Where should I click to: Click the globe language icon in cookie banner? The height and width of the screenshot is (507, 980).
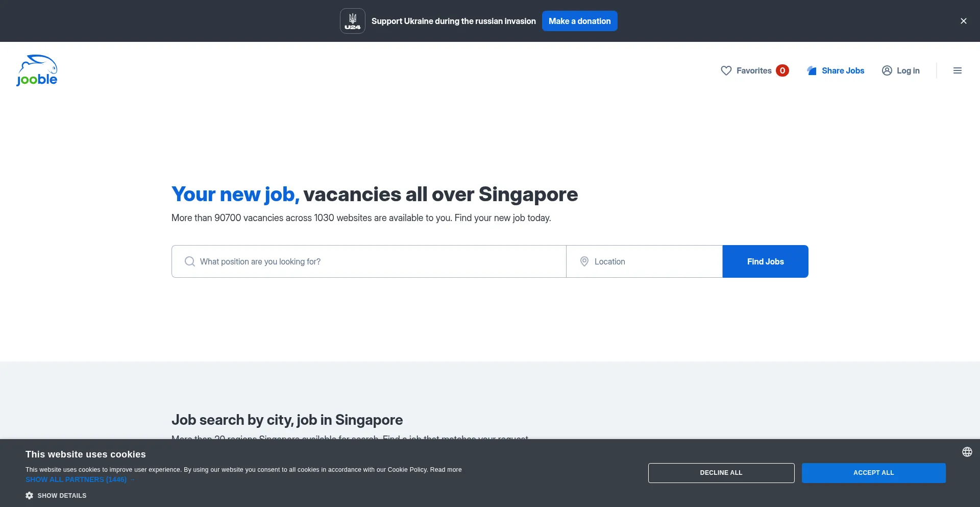click(967, 452)
